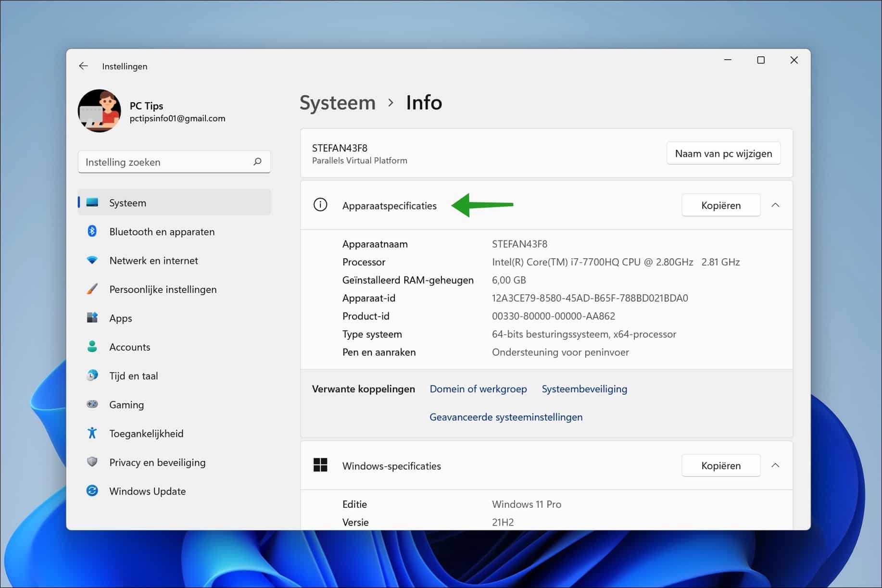Collapse the Windows-specificaties section
Image resolution: width=882 pixels, height=588 pixels.
[776, 465]
